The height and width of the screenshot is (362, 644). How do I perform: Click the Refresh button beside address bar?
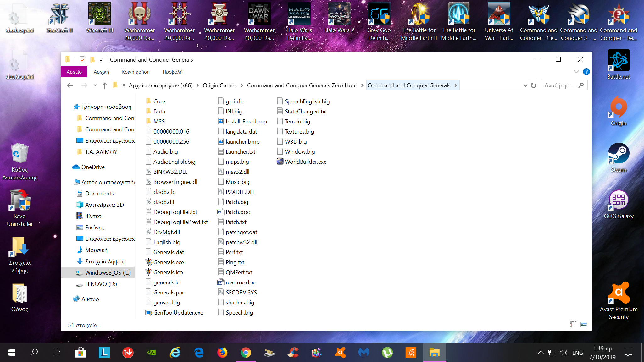pos(534,85)
